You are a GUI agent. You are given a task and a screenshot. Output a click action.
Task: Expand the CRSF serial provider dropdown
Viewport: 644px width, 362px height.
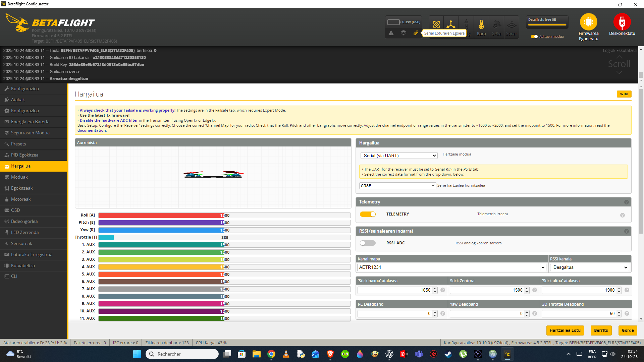tap(397, 185)
